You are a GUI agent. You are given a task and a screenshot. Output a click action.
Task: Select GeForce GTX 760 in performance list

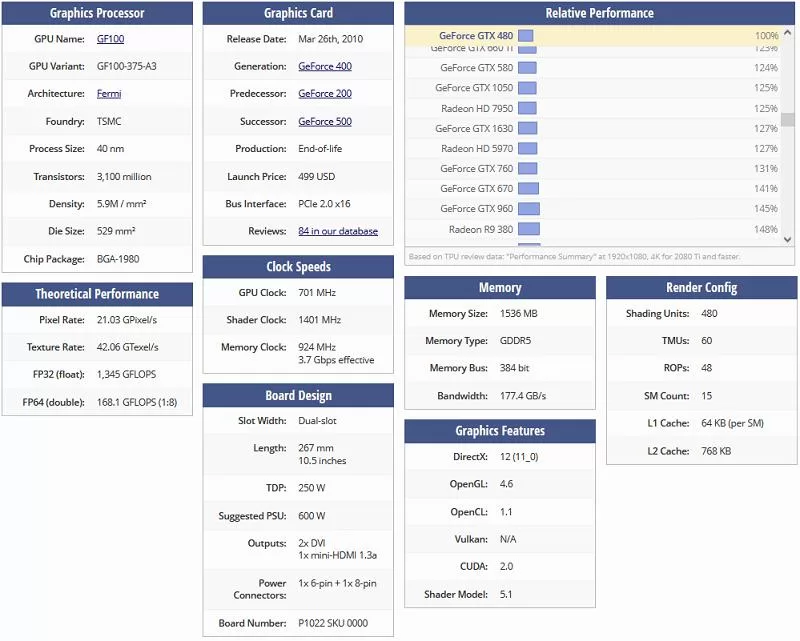(476, 168)
